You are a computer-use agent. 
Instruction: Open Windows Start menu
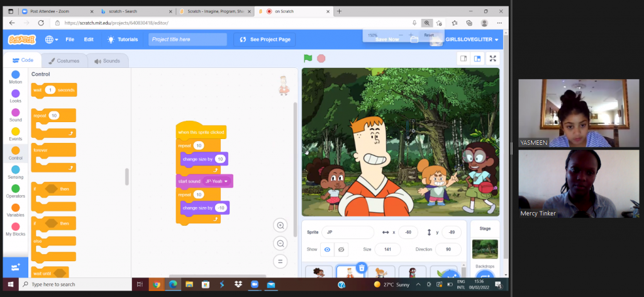10,284
